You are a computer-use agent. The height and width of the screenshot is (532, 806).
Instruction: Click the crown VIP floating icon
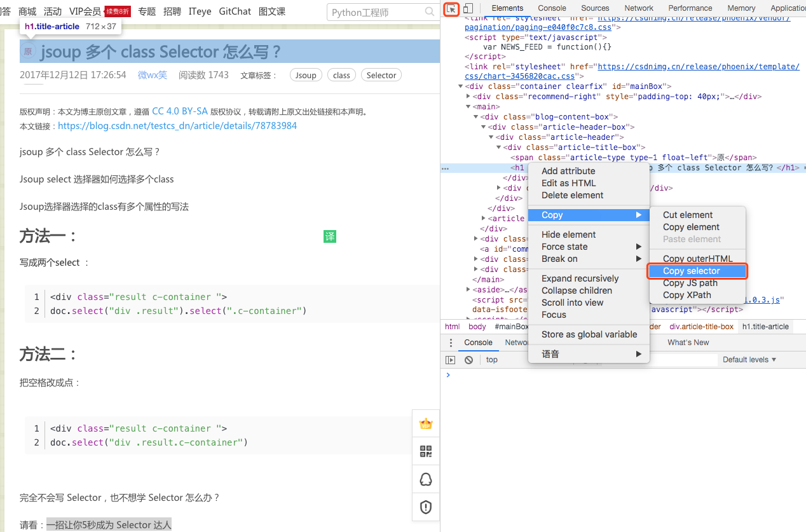pos(426,424)
